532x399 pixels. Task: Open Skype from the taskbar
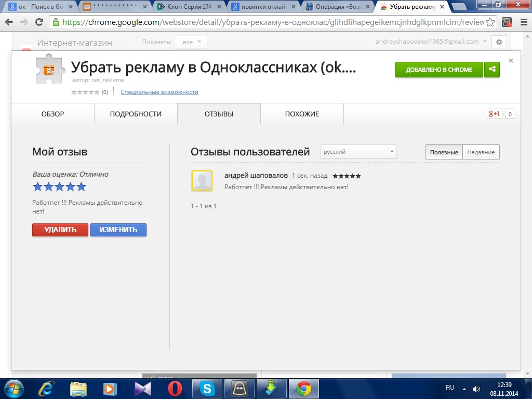(x=207, y=389)
